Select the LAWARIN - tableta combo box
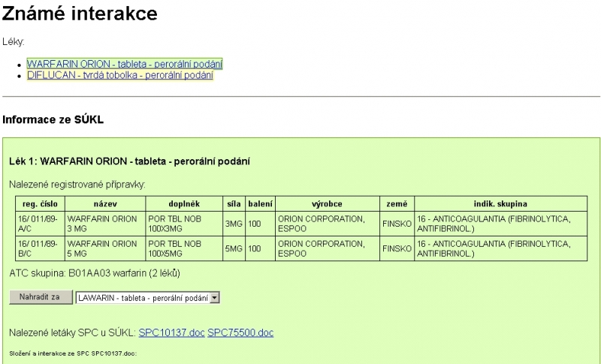 (x=147, y=297)
